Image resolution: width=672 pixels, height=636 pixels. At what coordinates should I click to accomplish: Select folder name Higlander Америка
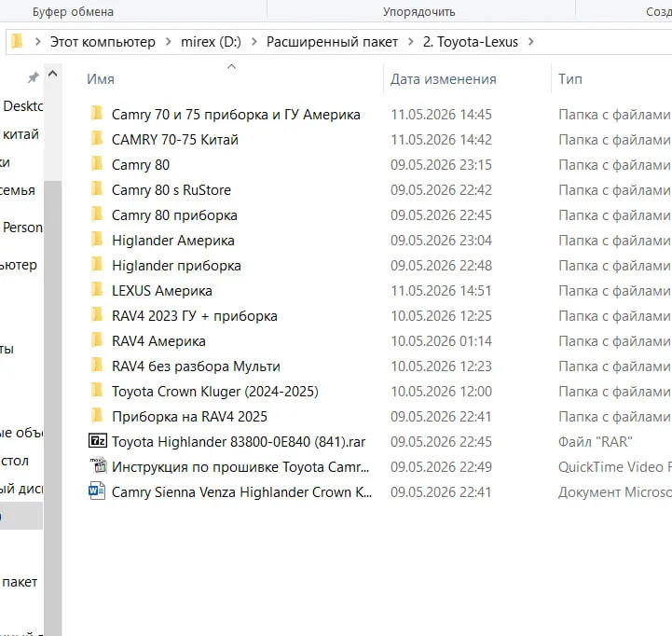pyautogui.click(x=173, y=241)
